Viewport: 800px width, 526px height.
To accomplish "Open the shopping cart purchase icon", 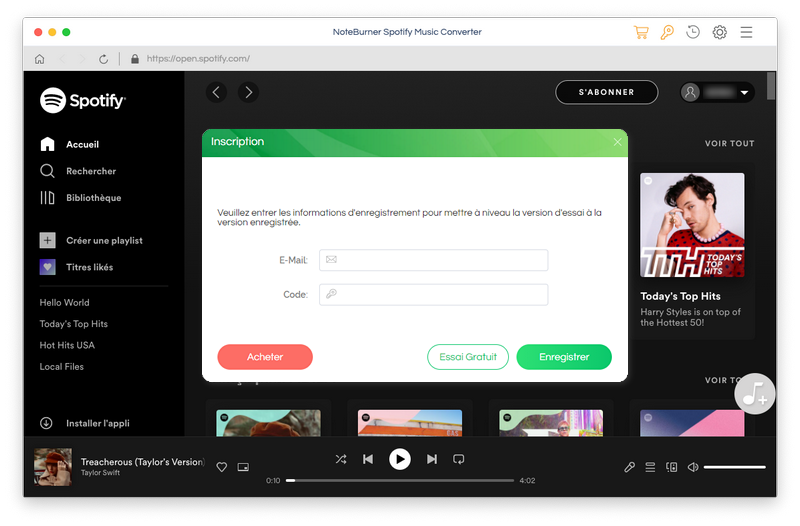I will (x=641, y=32).
